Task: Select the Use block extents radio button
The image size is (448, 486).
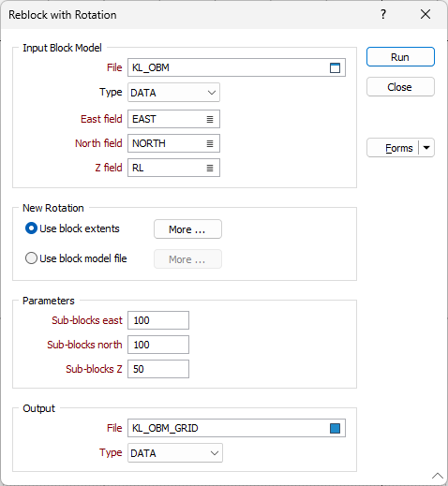Action: 31,228
